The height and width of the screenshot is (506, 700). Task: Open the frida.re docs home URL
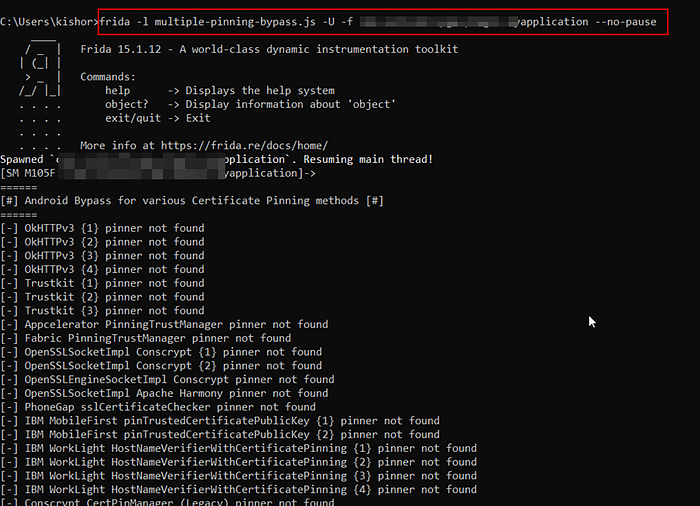coord(244,146)
